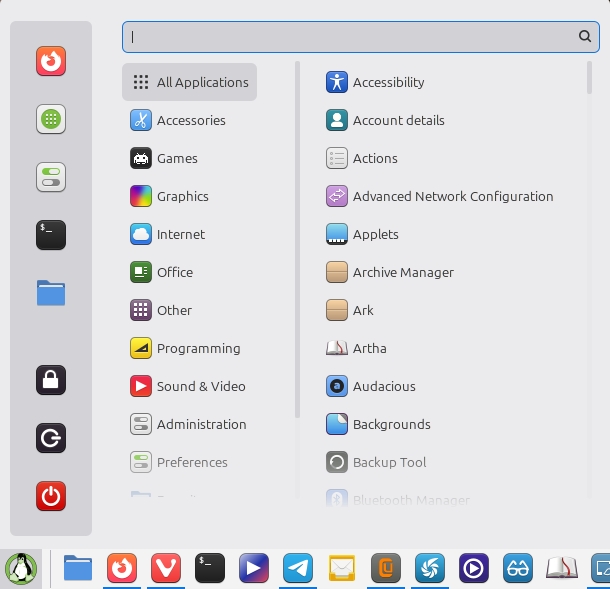610x589 pixels.
Task: Launch Vivaldi browser from the panel
Action: point(166,568)
